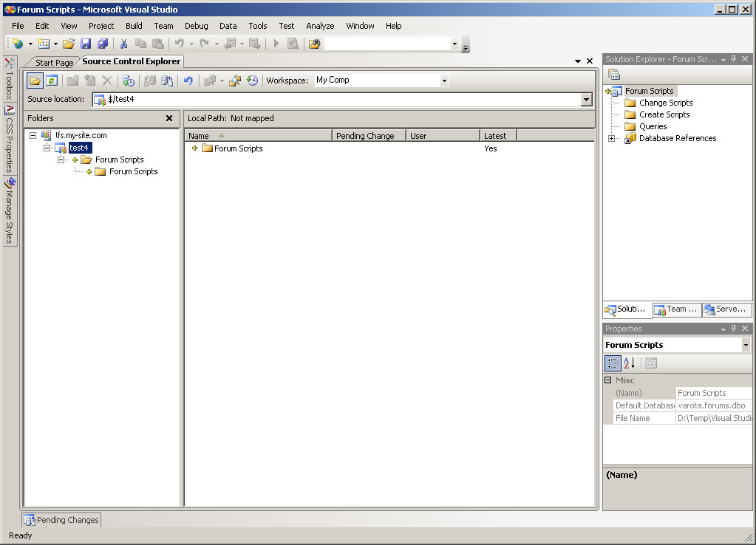Click the Property Pages icon in Properties panel
The height and width of the screenshot is (545, 756).
651,363
